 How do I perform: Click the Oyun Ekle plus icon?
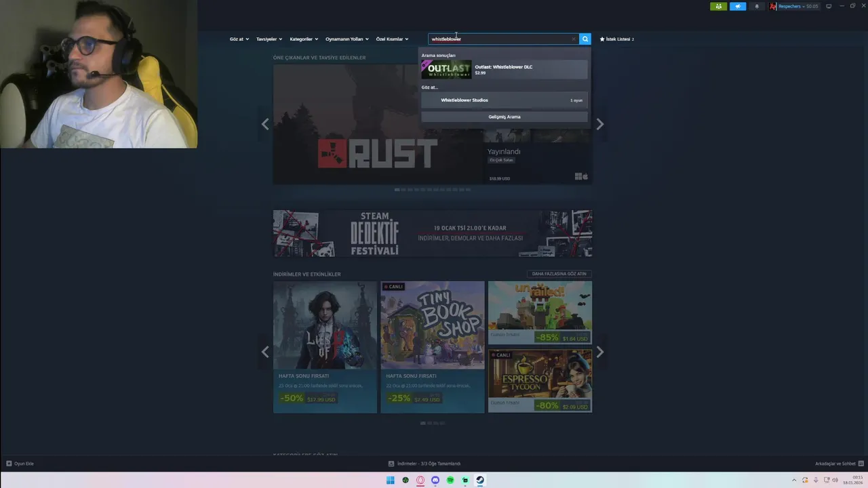coord(9,464)
